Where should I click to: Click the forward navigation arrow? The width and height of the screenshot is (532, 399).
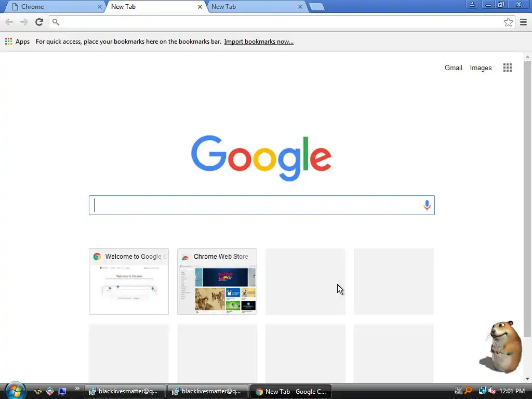pos(24,22)
